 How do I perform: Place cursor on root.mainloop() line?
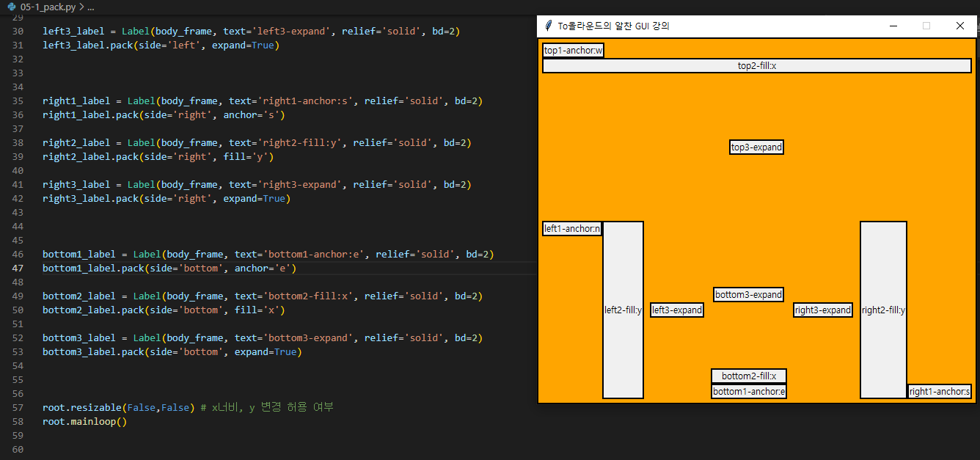pos(85,422)
